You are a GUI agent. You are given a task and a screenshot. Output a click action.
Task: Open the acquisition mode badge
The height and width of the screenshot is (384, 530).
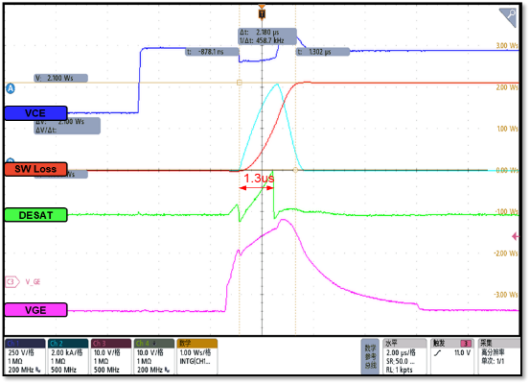tap(499, 357)
